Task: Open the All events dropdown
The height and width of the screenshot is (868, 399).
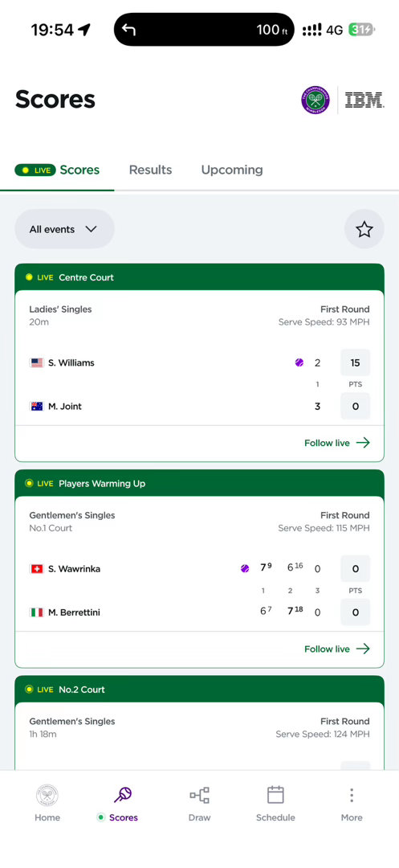Action: coord(64,229)
